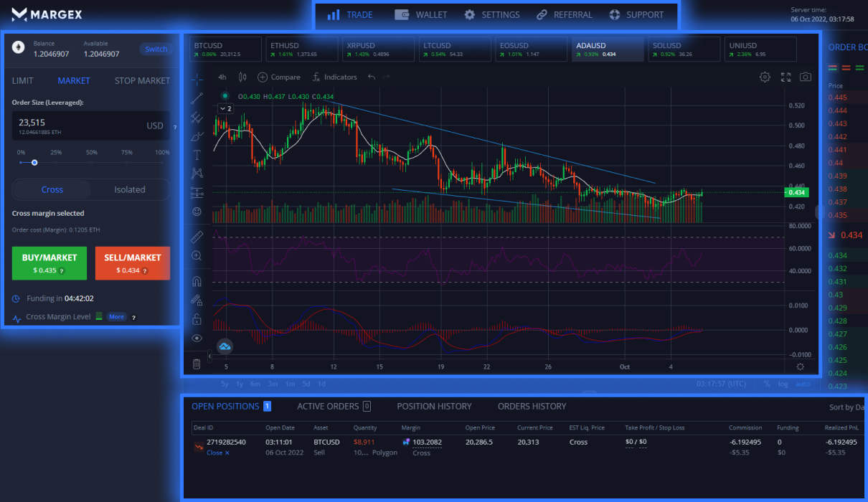Set chart range to 5y

point(225,384)
